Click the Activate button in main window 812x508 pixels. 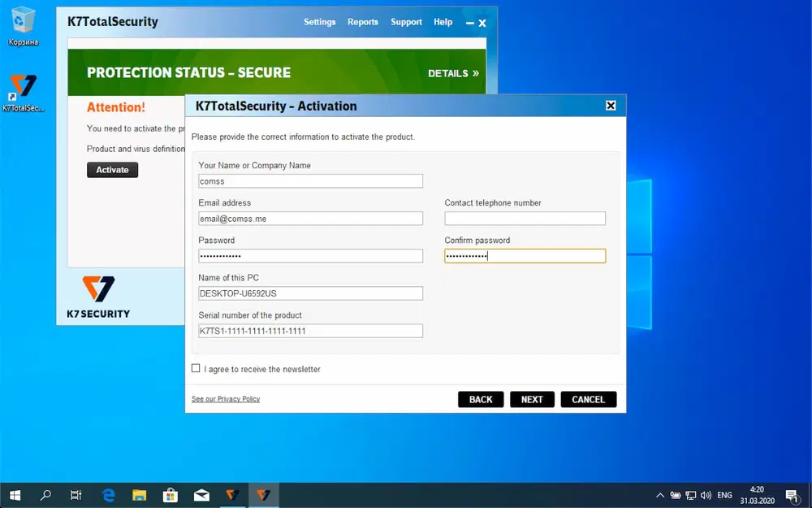coord(112,170)
